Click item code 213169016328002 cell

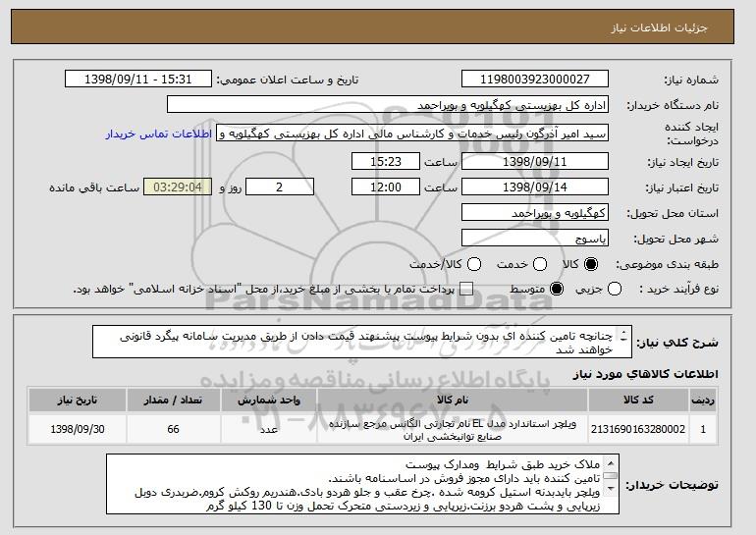pyautogui.click(x=638, y=429)
